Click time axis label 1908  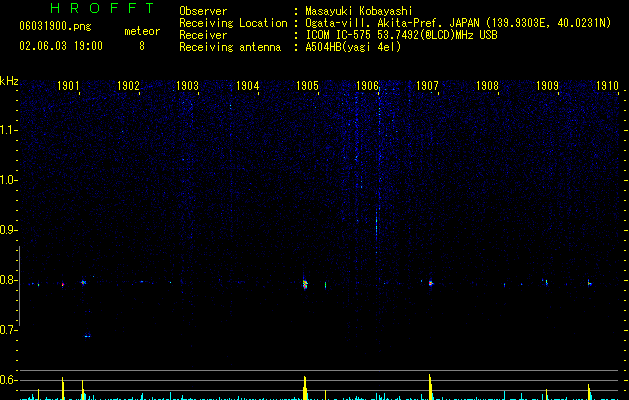point(487,86)
